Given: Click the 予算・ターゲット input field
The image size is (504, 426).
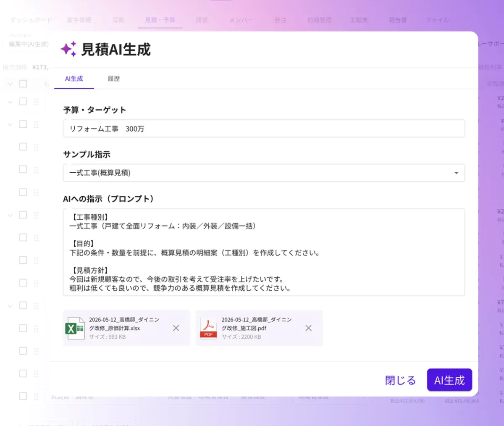Looking at the screenshot, I should point(264,129).
